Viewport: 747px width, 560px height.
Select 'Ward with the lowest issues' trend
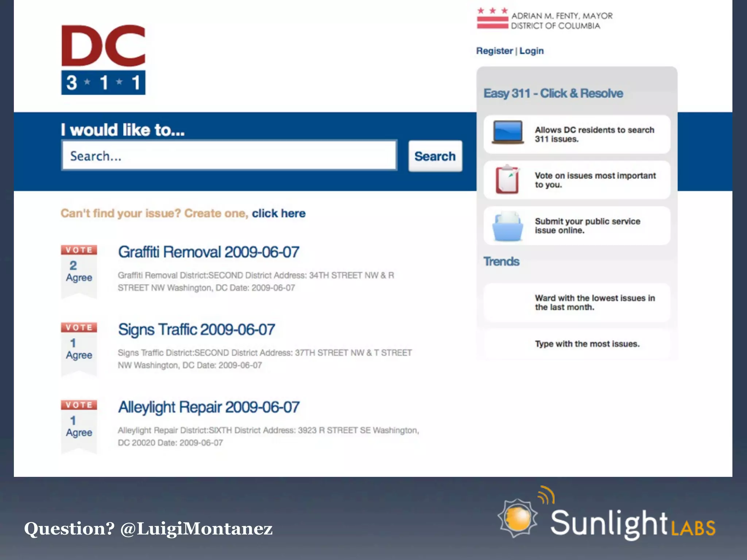595,303
